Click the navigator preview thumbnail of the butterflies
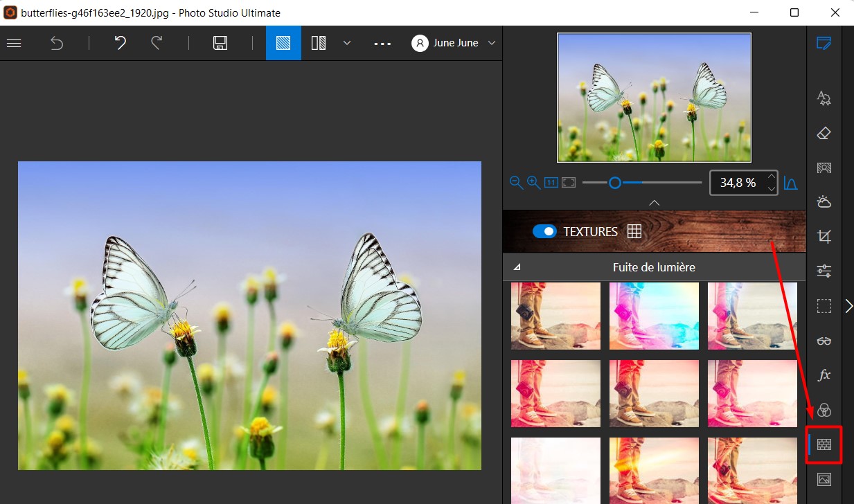This screenshot has width=854, height=504. pos(654,98)
